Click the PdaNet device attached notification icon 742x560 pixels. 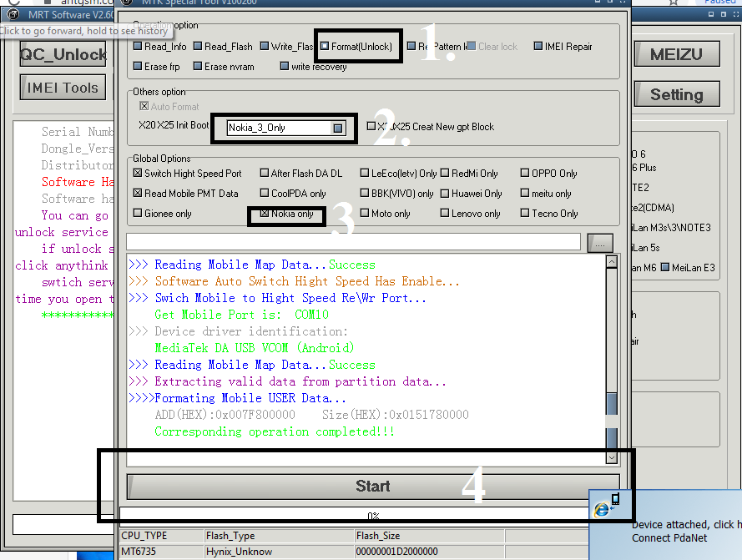click(606, 506)
